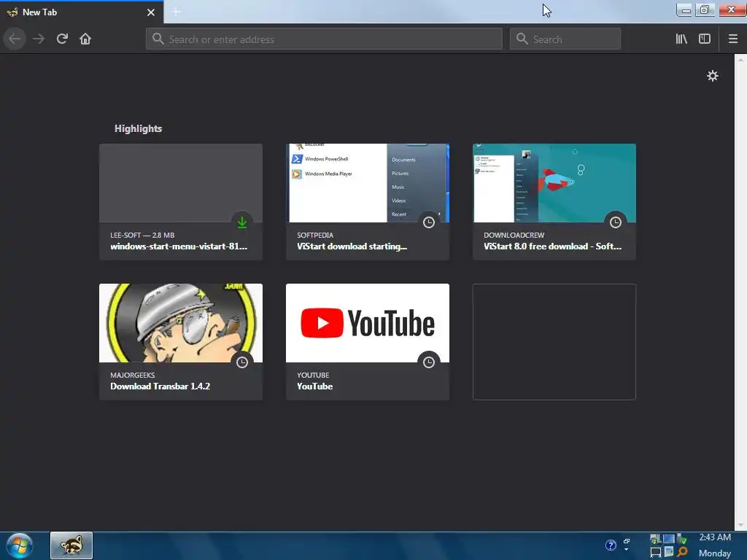747x560 pixels.
Task: Select the New Tab tab
Action: pos(82,12)
